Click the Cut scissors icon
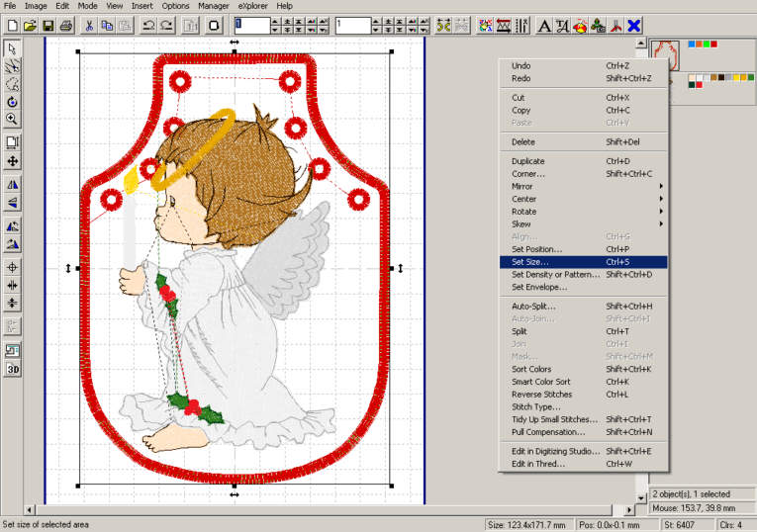 click(89, 25)
